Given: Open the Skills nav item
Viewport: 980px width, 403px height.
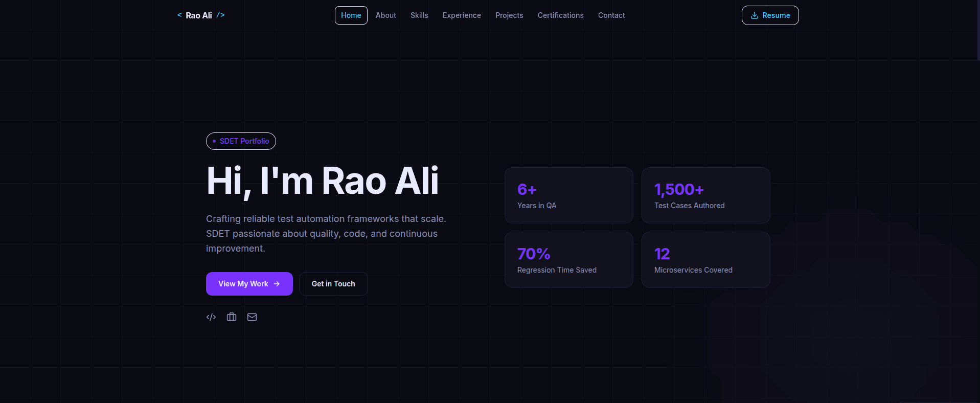Looking at the screenshot, I should click(x=419, y=15).
